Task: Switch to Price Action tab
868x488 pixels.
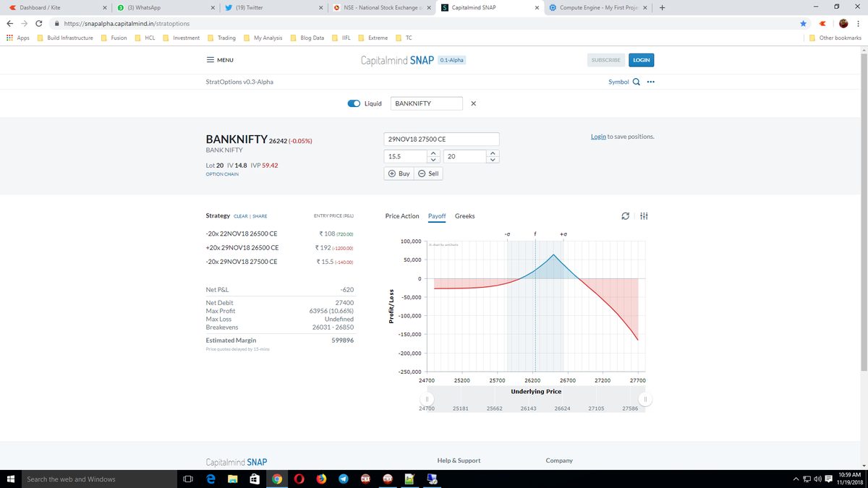Action: (402, 216)
